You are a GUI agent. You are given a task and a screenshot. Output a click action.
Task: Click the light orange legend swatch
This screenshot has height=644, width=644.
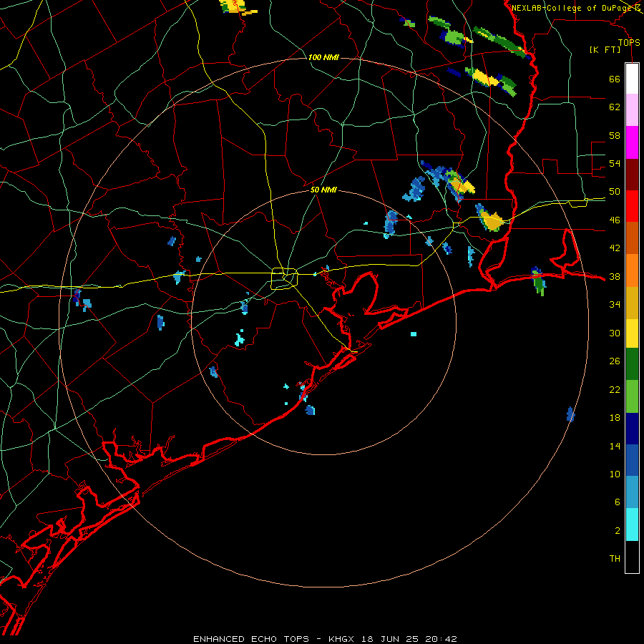click(632, 270)
